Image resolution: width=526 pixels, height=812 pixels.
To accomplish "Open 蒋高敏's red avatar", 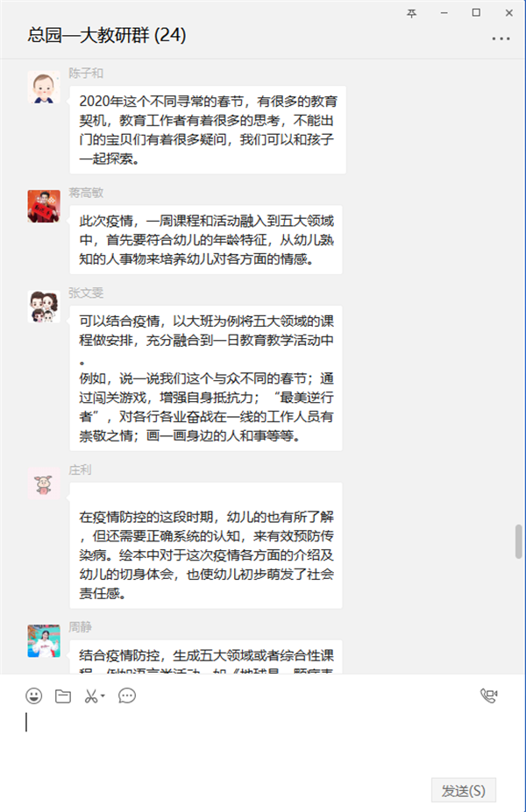I will pyautogui.click(x=44, y=207).
